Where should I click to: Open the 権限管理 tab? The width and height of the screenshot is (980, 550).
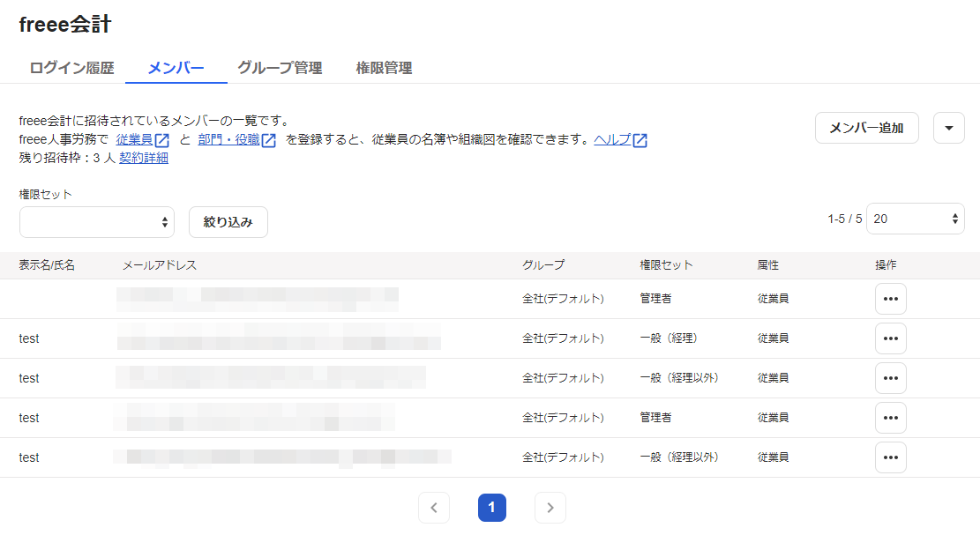[x=384, y=67]
